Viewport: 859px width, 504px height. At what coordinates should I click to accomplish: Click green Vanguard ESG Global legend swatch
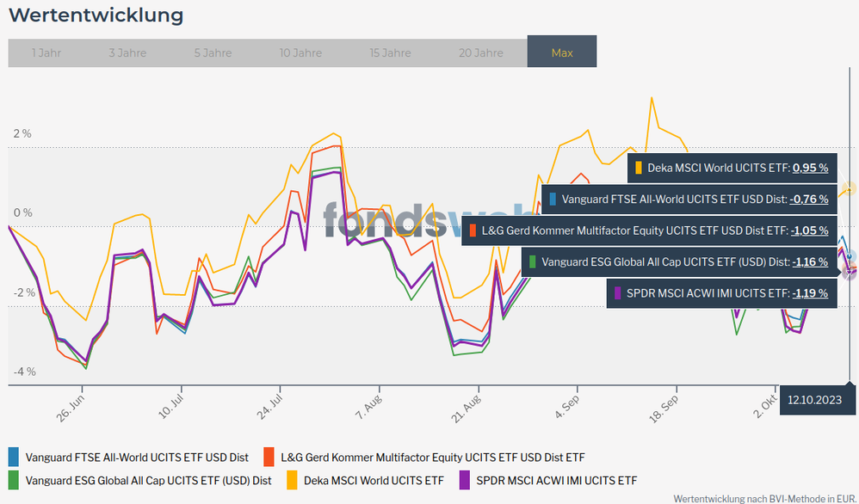(13, 480)
